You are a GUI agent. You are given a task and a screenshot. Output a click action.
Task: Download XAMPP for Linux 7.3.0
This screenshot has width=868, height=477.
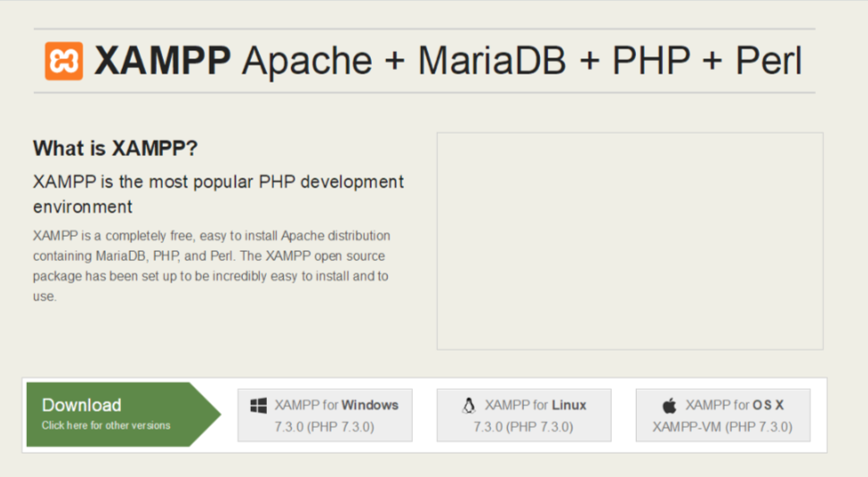coord(524,415)
